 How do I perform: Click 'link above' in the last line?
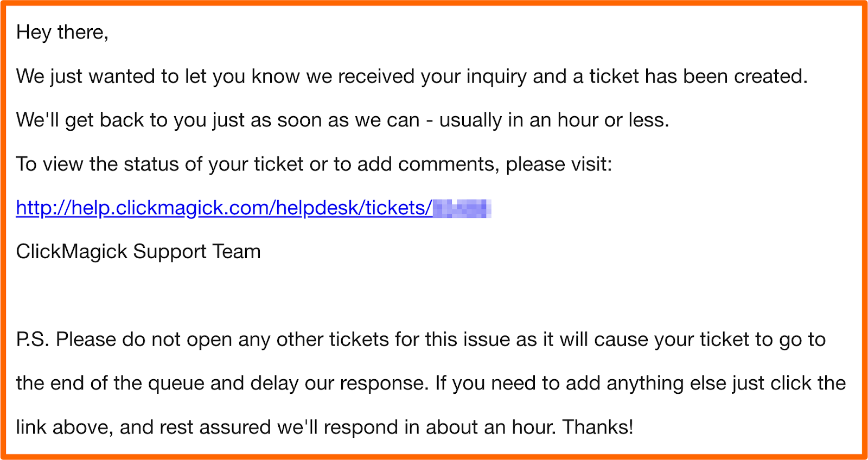pyautogui.click(x=64, y=427)
